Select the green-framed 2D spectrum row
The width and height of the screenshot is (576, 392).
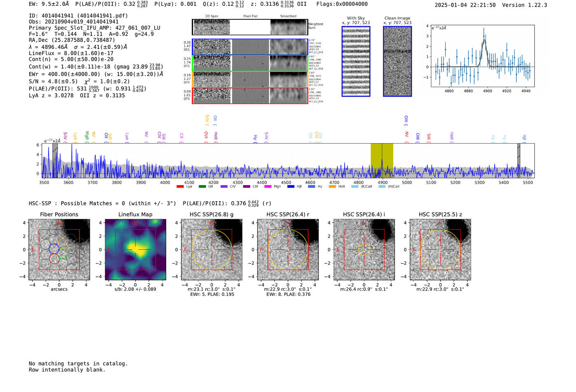tap(250, 63)
